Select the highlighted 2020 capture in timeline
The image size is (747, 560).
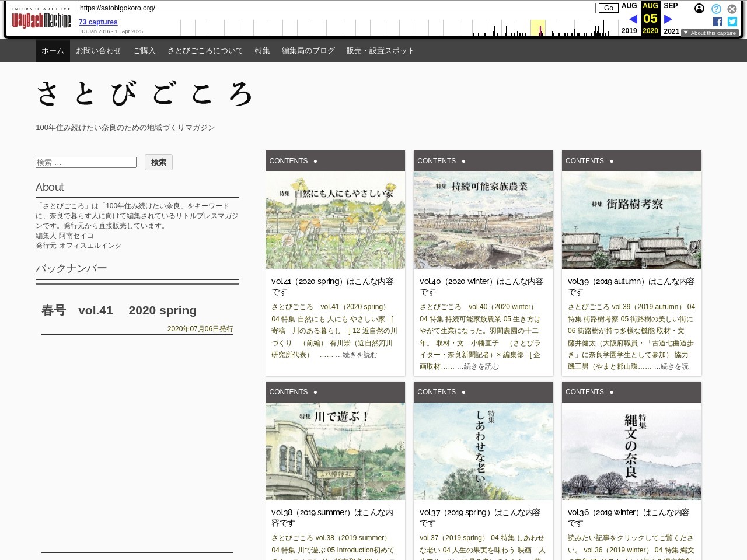540,30
